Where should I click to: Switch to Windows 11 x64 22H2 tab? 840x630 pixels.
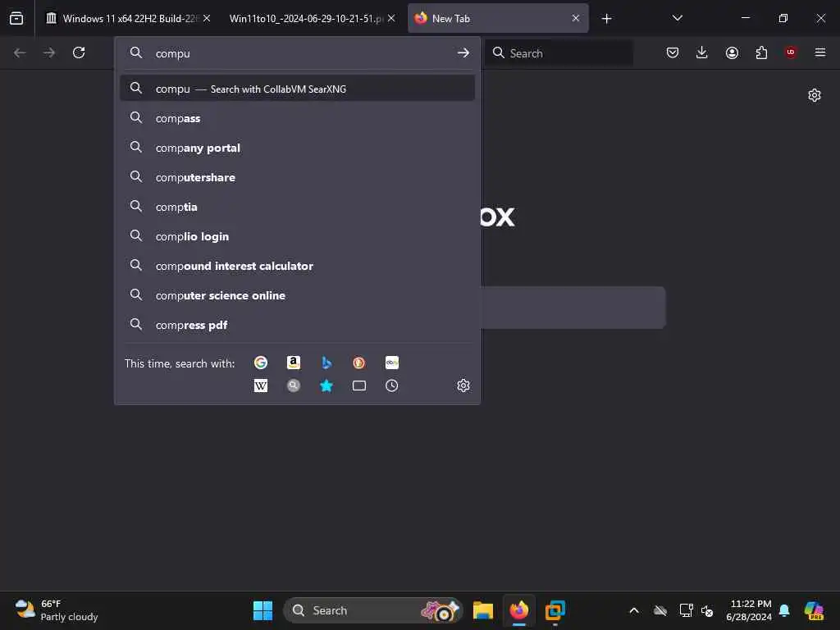coord(128,18)
